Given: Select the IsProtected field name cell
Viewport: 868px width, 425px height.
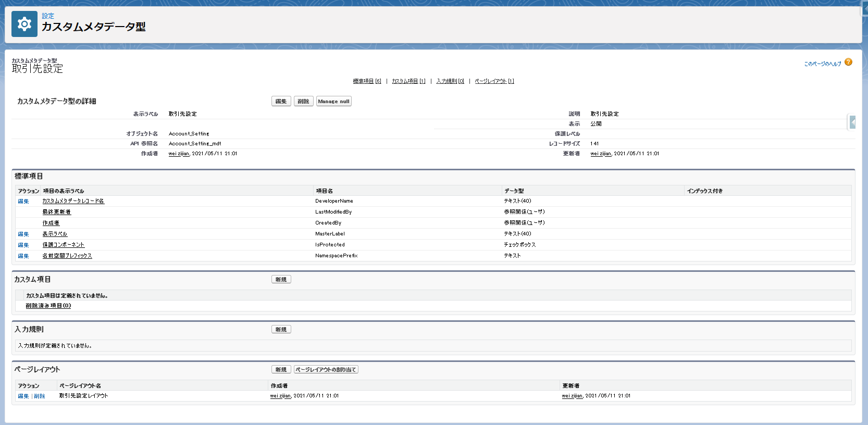Looking at the screenshot, I should 330,245.
